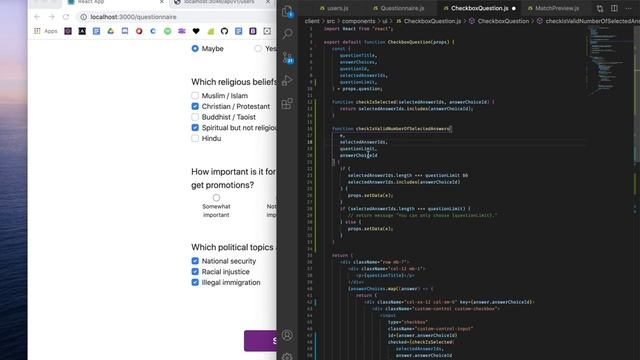Click the src breadcrumb segment

(x=330, y=21)
